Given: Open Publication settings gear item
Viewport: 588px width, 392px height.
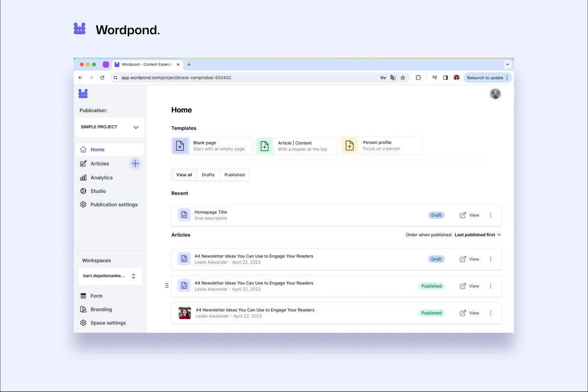Looking at the screenshot, I should click(114, 205).
